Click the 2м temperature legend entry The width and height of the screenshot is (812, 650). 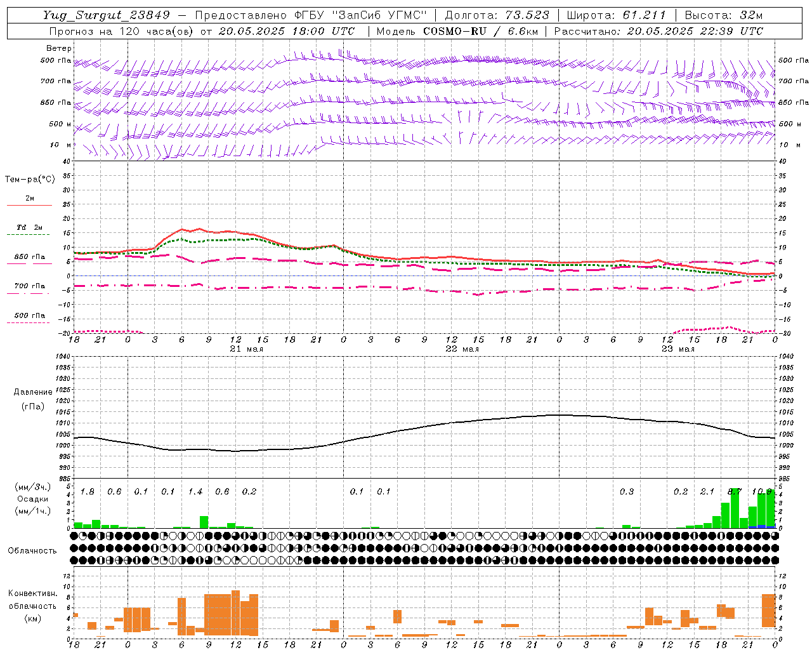30,198
